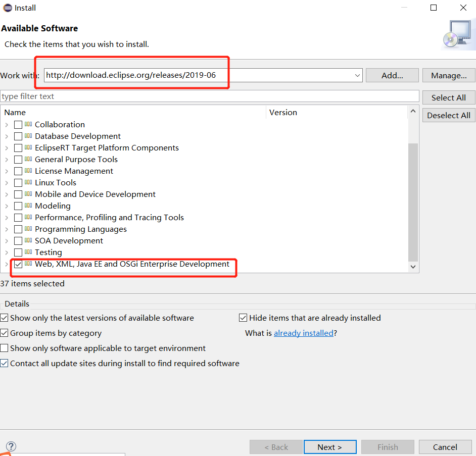Select the EclipseRT Target Platform Components row
Screen dimensions: 476x456
[107, 148]
